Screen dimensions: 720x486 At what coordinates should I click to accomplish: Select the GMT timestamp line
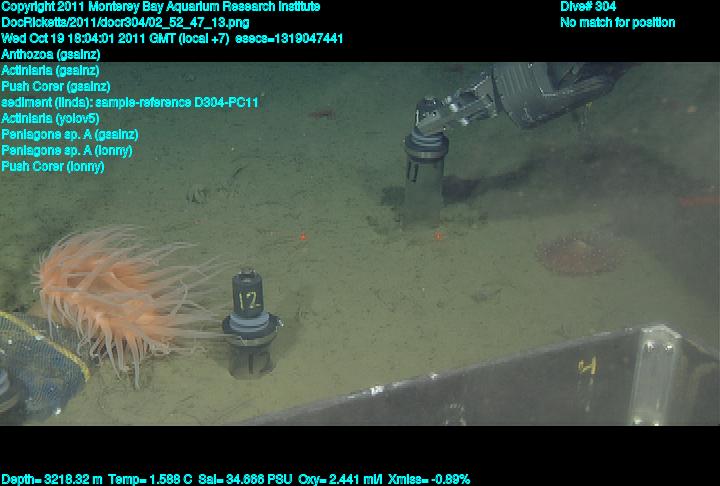point(186,39)
